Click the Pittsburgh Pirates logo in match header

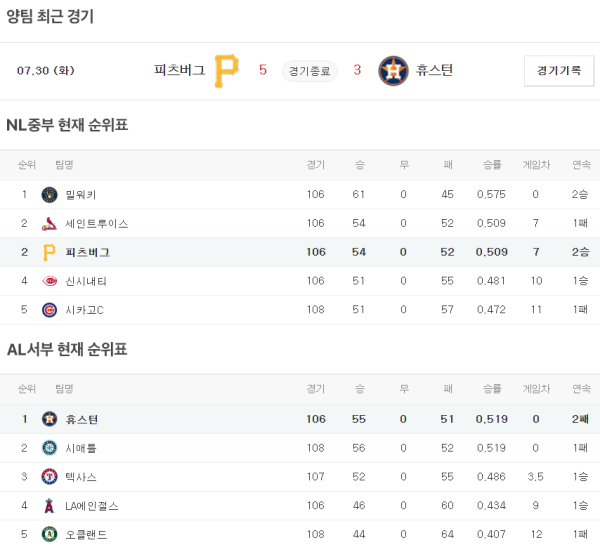[x=227, y=70]
